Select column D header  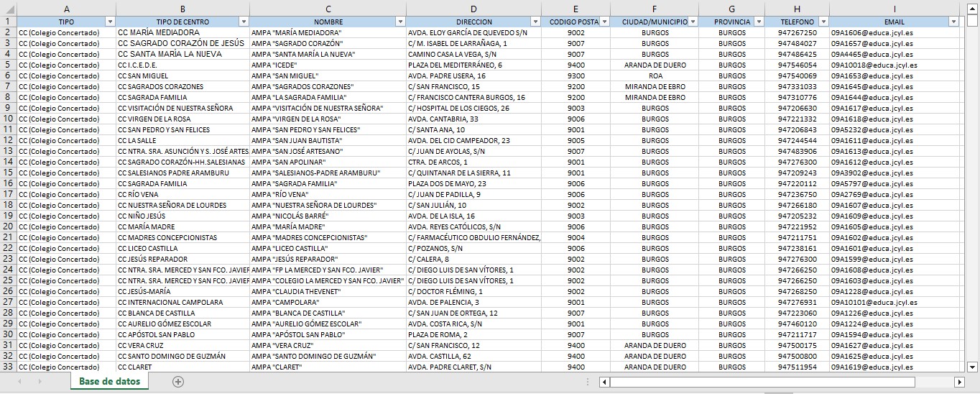tap(473, 9)
